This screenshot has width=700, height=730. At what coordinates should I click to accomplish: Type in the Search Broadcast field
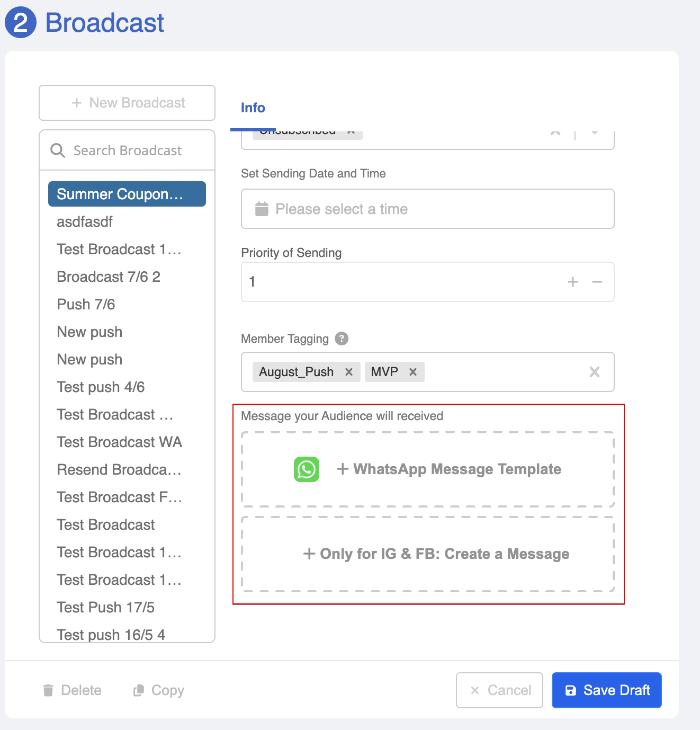(x=138, y=150)
